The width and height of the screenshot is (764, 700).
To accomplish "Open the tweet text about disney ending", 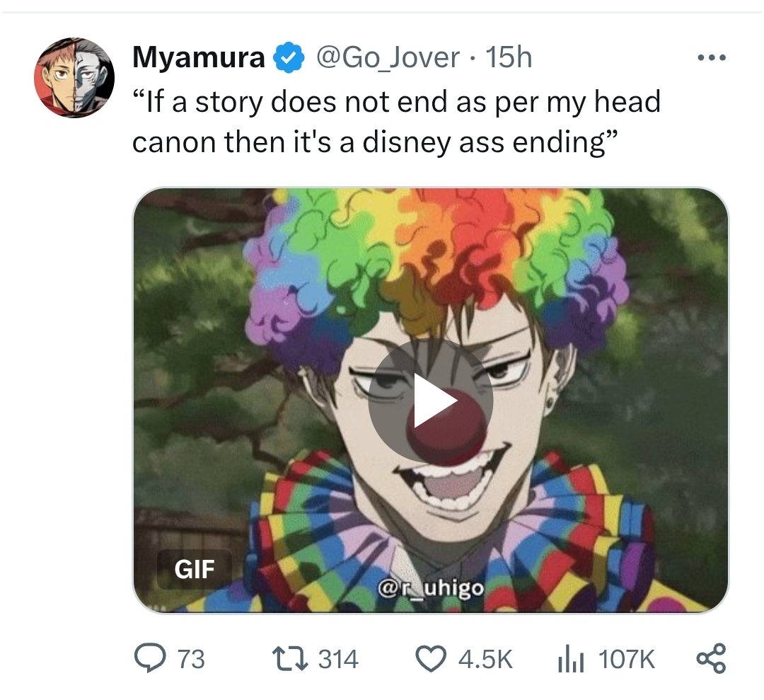I will point(396,121).
